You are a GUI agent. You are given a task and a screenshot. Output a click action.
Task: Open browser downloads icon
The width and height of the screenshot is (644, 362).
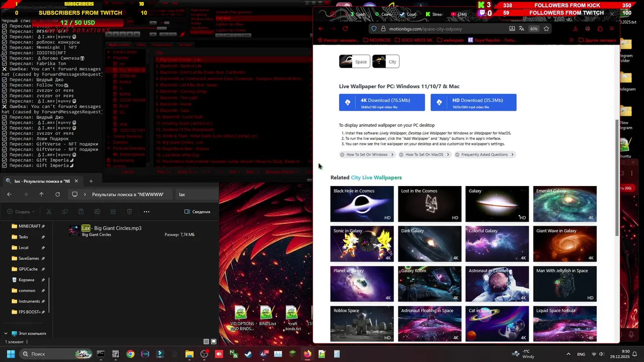tap(576, 29)
